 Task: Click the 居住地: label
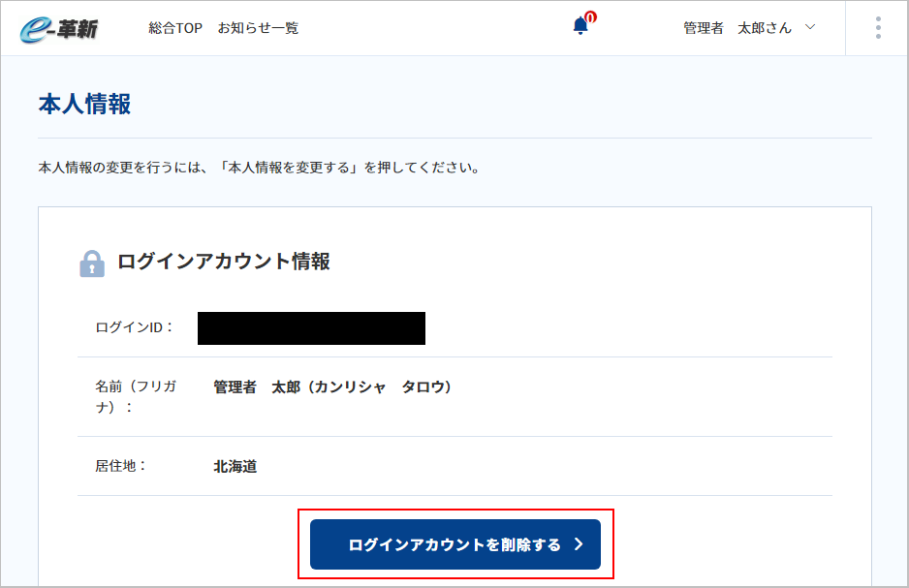[x=120, y=466]
